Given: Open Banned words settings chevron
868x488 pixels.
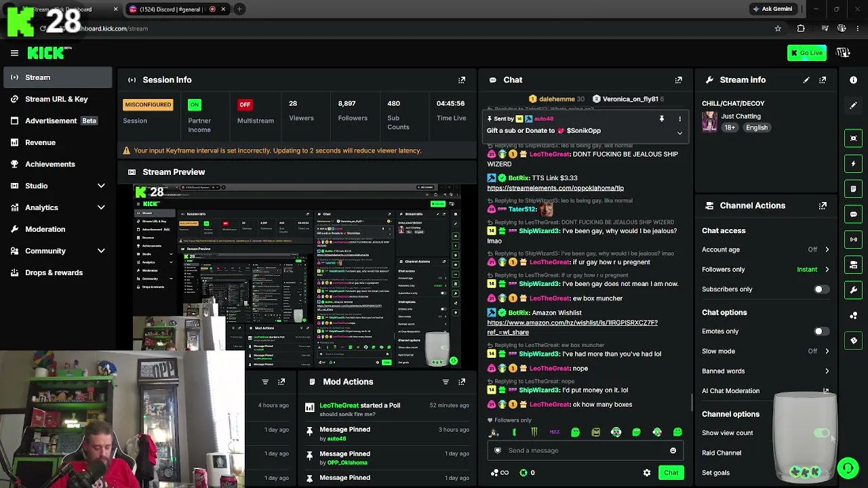Looking at the screenshot, I should 827,371.
